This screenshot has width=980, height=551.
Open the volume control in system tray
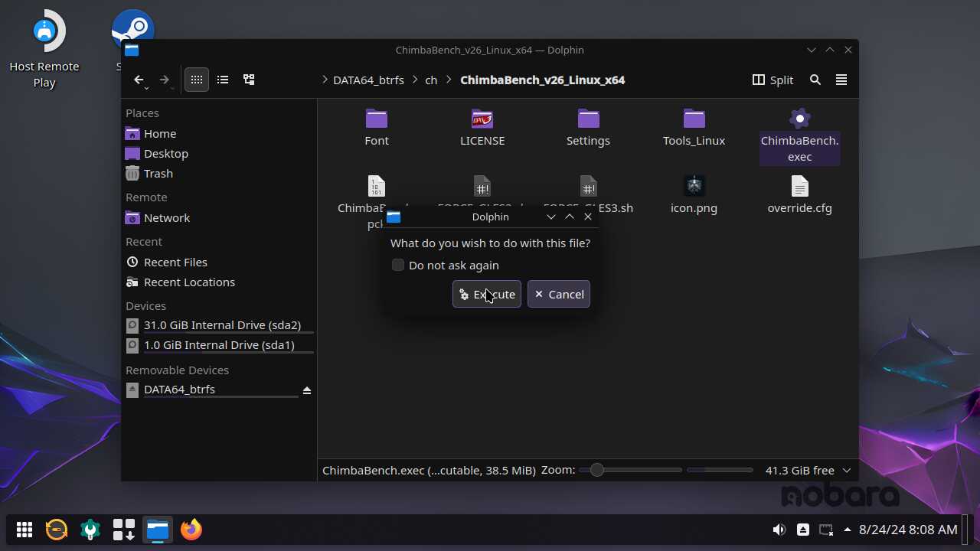point(779,530)
